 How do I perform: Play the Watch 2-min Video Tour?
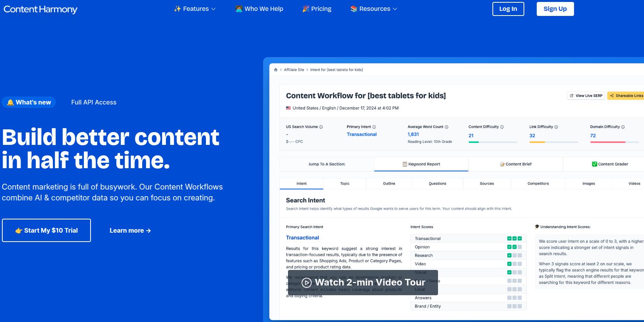pyautogui.click(x=363, y=282)
